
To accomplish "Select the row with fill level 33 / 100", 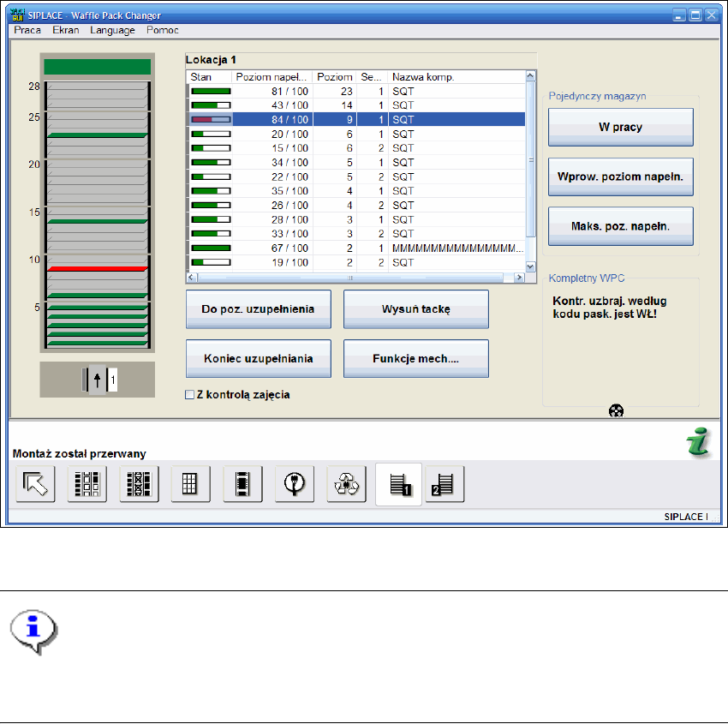I will tap(356, 234).
